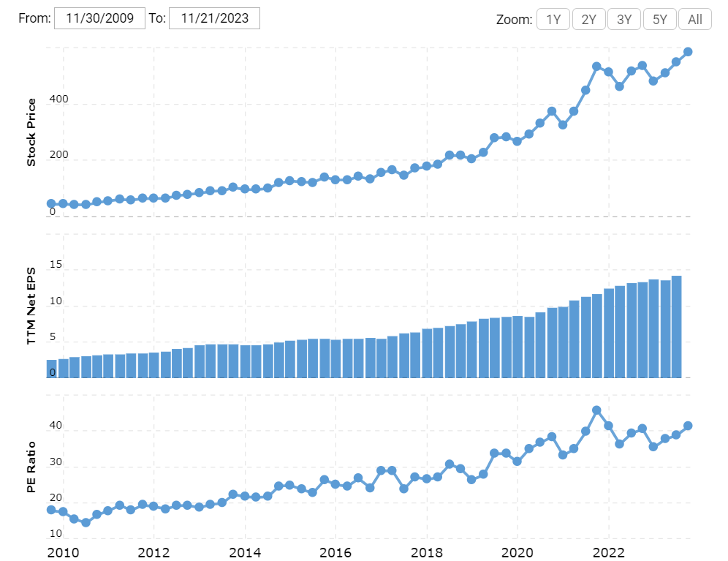Click the From date input field
The image size is (728, 561).
[99, 19]
